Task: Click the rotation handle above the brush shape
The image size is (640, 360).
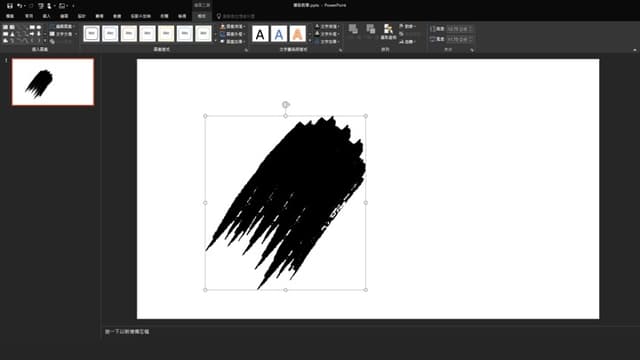Action: [x=286, y=105]
